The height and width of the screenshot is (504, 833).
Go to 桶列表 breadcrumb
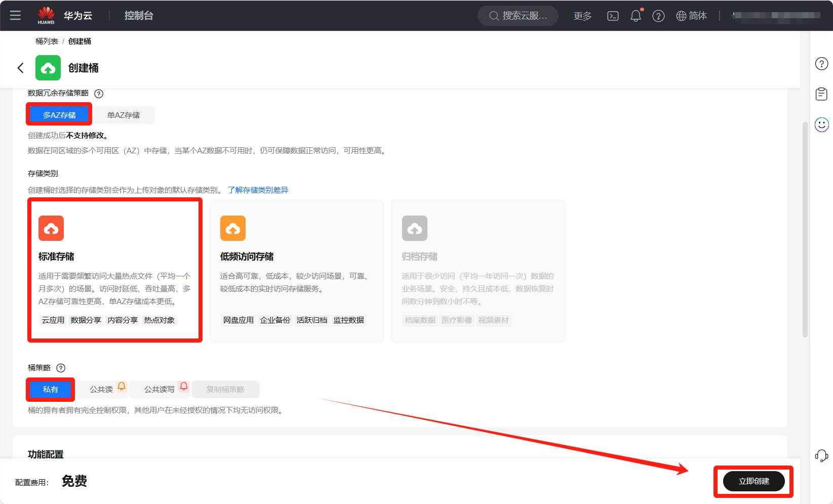point(47,41)
